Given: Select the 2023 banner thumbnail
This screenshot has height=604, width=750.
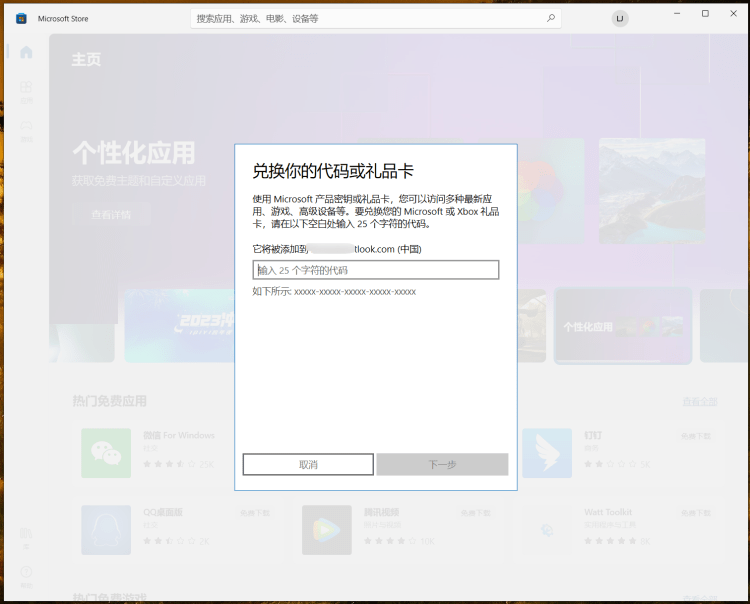Looking at the screenshot, I should [179, 325].
